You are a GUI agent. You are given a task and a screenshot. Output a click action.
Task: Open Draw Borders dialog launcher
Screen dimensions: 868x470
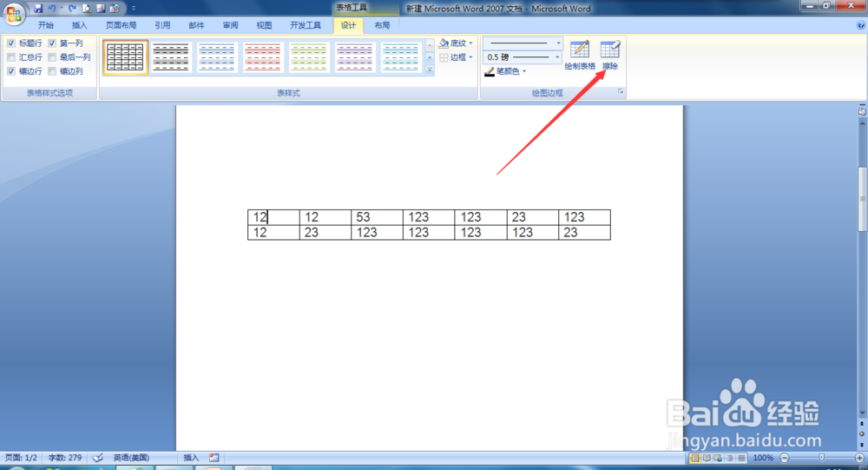click(621, 91)
